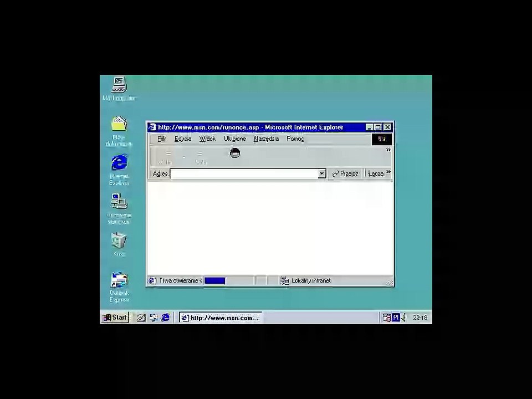Select the Internet Explorer desktop icon

(119, 163)
